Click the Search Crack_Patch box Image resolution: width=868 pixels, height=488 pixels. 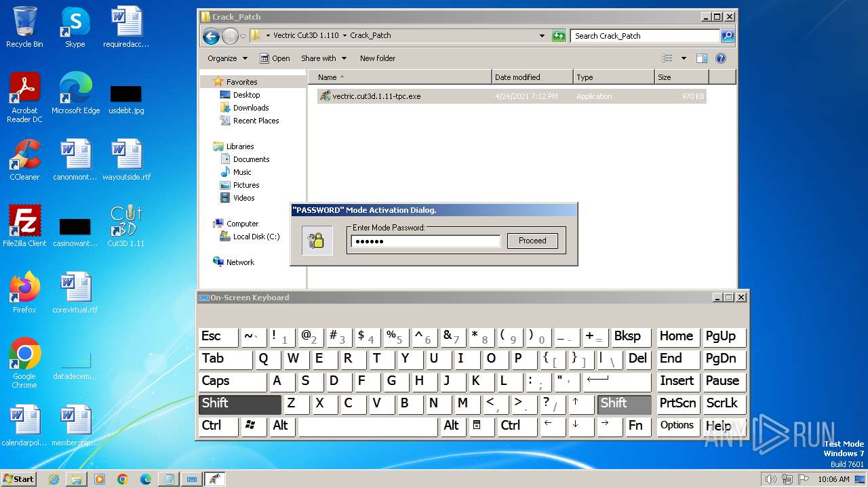[x=645, y=36]
